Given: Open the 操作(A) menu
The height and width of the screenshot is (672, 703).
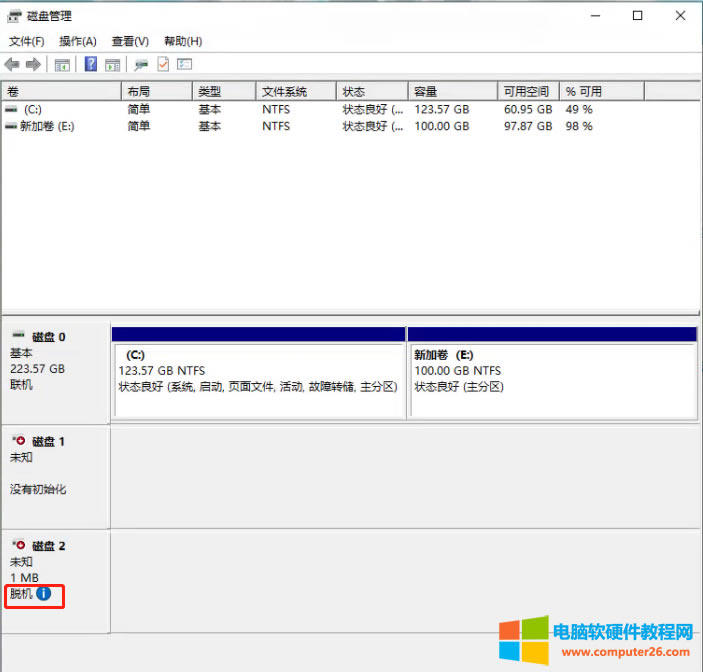Looking at the screenshot, I should [78, 41].
